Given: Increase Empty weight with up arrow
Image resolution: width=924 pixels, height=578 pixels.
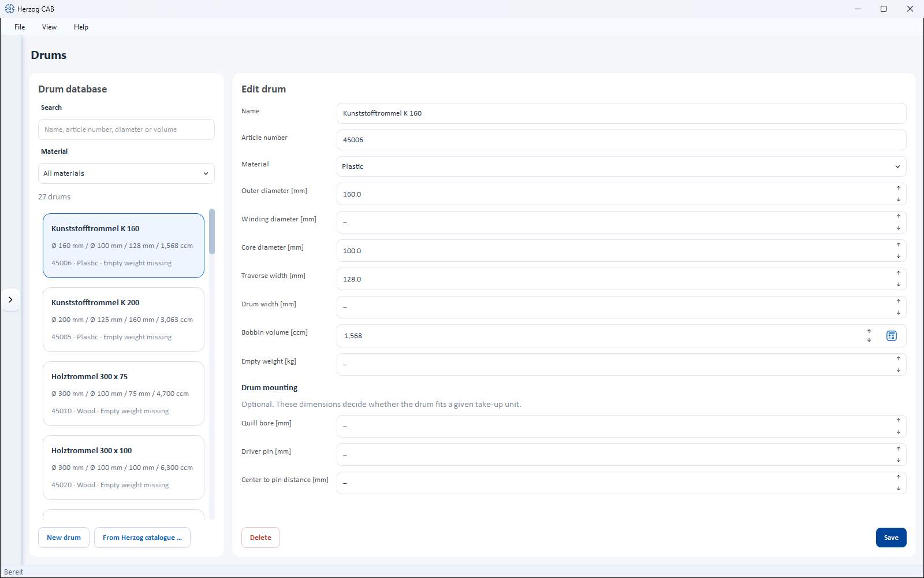Looking at the screenshot, I should [x=899, y=359].
